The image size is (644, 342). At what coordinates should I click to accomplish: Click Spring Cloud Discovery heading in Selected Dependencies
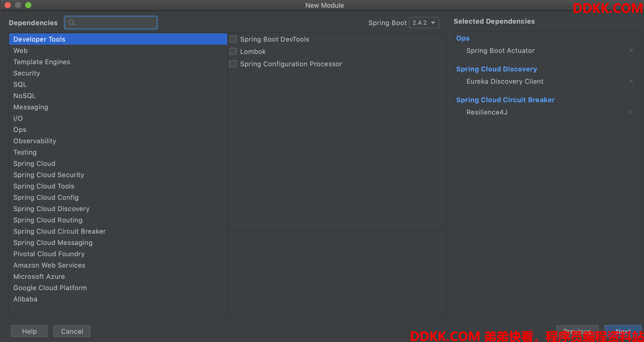click(496, 69)
